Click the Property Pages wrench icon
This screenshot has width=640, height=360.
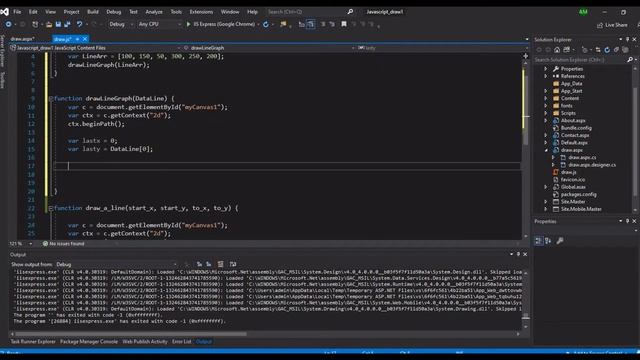coord(560,241)
